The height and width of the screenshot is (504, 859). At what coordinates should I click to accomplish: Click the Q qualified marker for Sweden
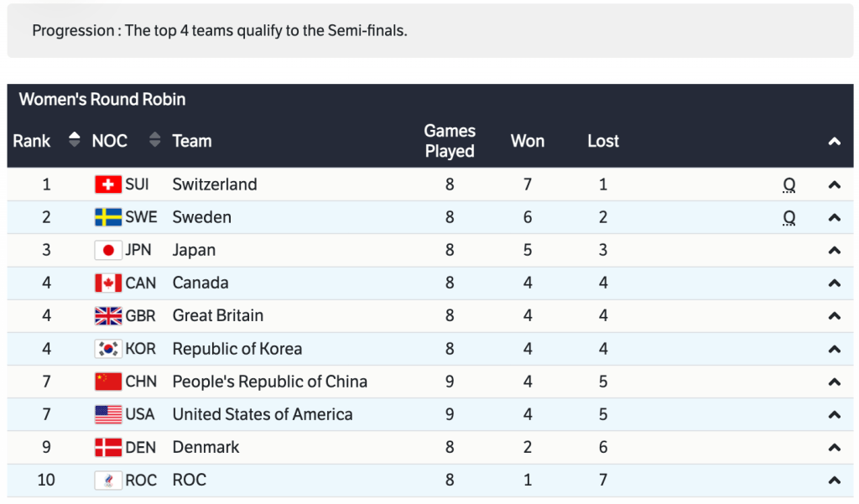point(789,218)
